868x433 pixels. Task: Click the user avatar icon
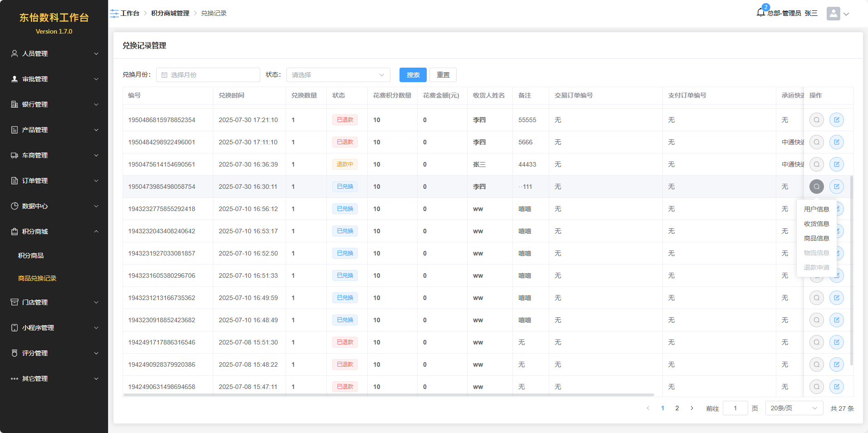point(833,14)
